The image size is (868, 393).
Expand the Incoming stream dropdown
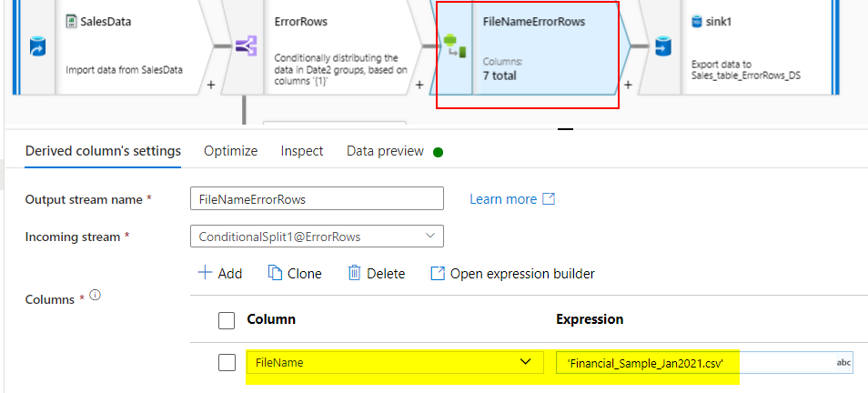click(x=317, y=237)
